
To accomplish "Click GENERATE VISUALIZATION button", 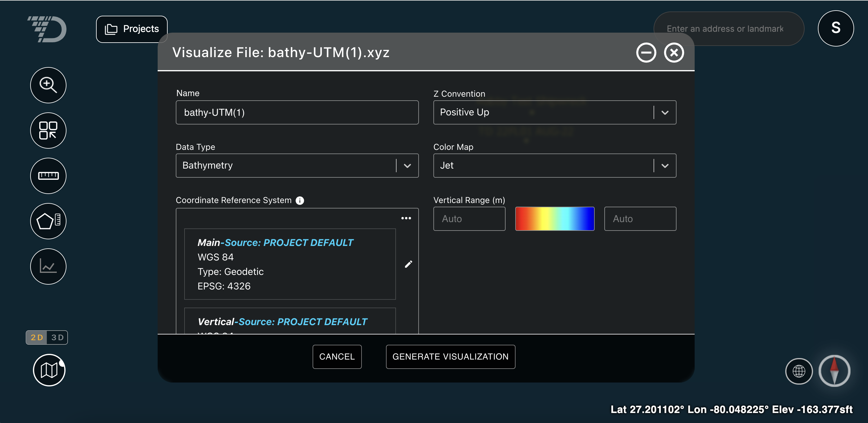I will point(451,357).
